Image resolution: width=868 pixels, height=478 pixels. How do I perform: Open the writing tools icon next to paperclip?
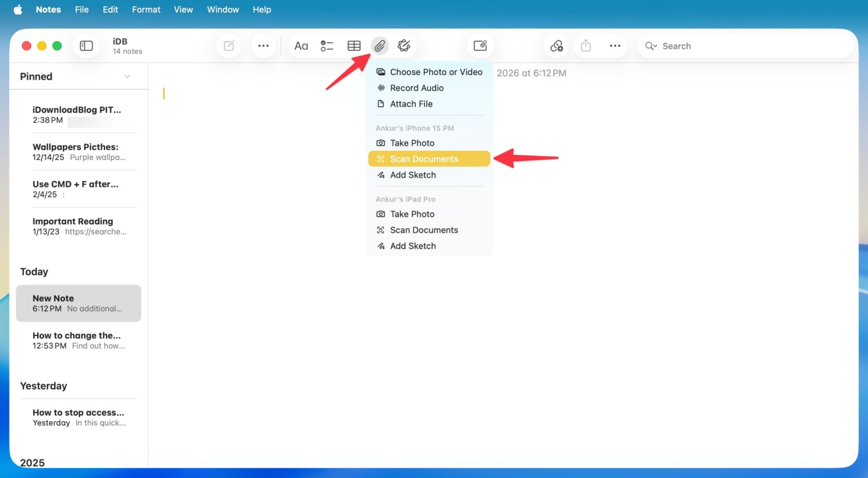[x=404, y=46]
